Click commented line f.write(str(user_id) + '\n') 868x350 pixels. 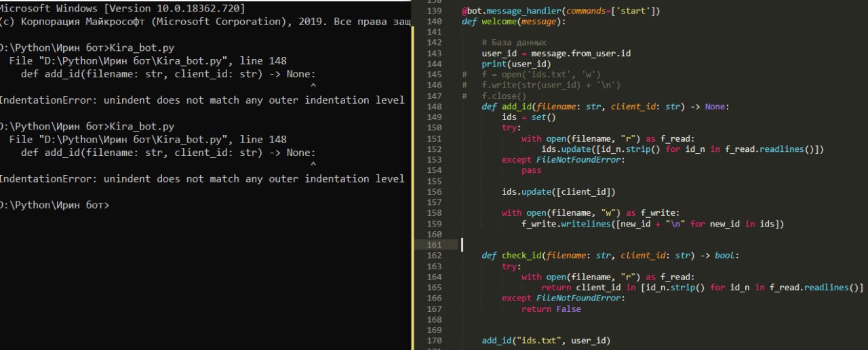(551, 85)
